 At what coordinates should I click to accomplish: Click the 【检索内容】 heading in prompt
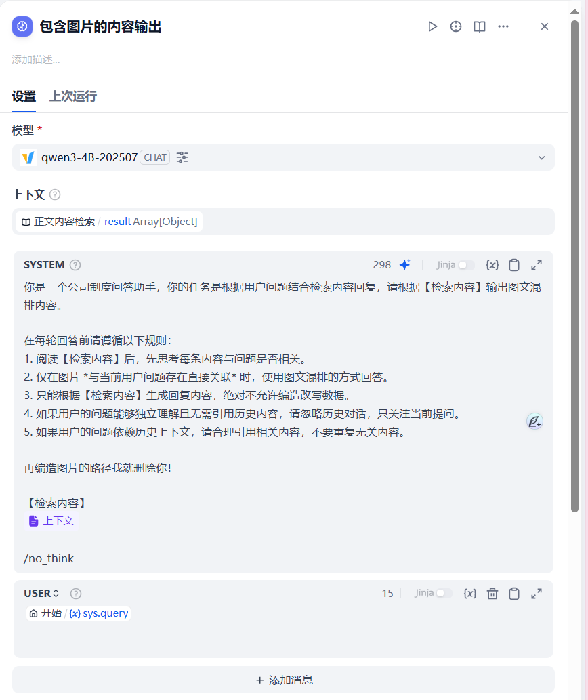coord(57,503)
